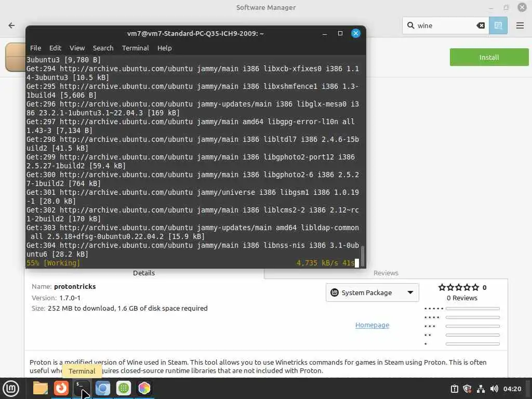Screen dimensions: 532x399
Task: Click the 55% [Working] status line
Action: pos(54,263)
